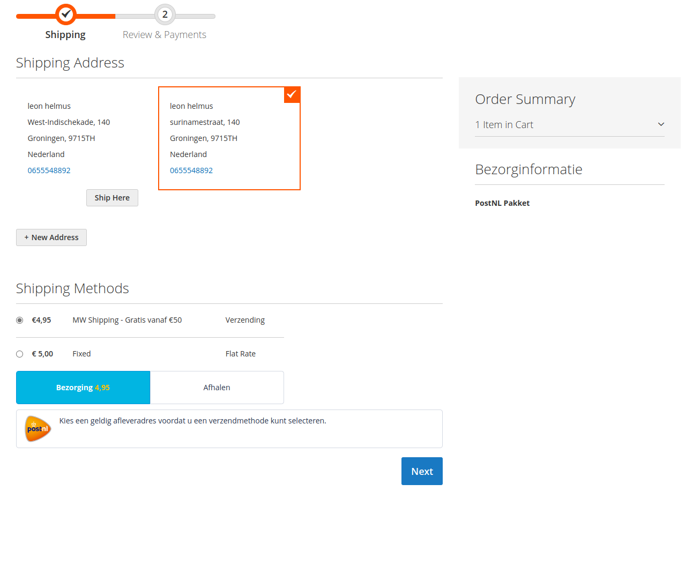The image size is (700, 588).
Task: Click the orange checkmark on selected address
Action: [x=292, y=94]
